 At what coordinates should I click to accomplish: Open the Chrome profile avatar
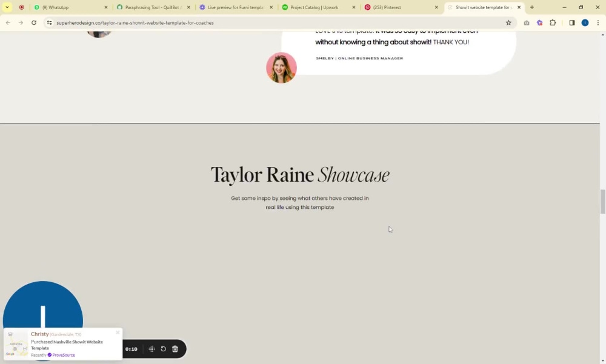(x=585, y=23)
